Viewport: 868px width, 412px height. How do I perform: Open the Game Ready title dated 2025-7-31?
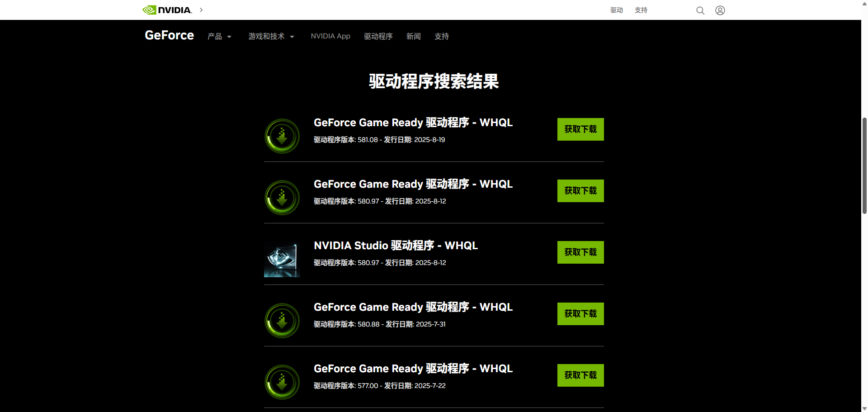(413, 307)
